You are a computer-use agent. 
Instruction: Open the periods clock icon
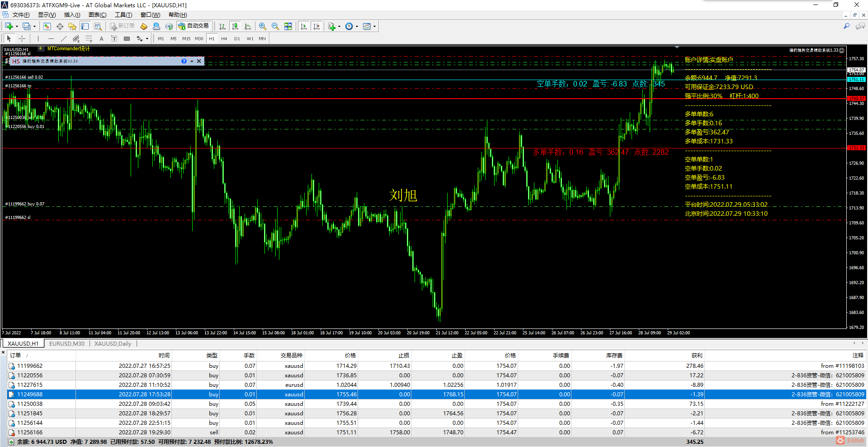[349, 26]
